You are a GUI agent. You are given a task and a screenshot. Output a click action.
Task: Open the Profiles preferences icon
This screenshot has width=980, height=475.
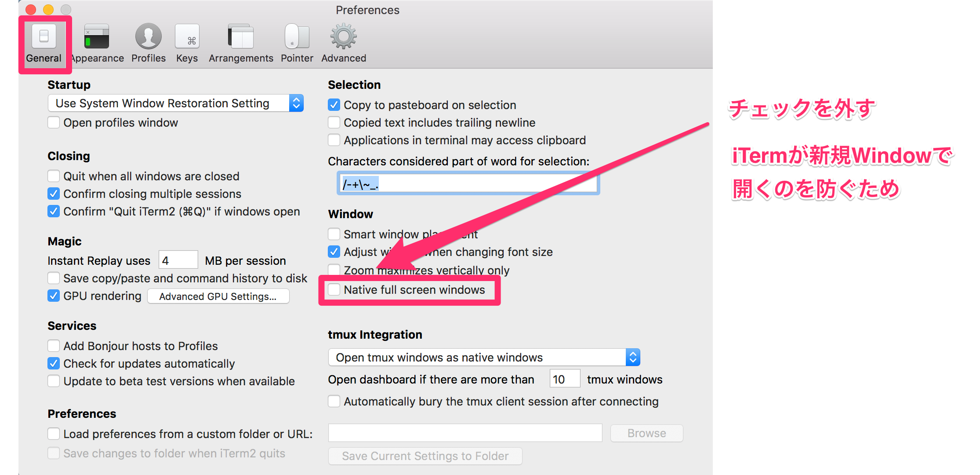click(149, 36)
